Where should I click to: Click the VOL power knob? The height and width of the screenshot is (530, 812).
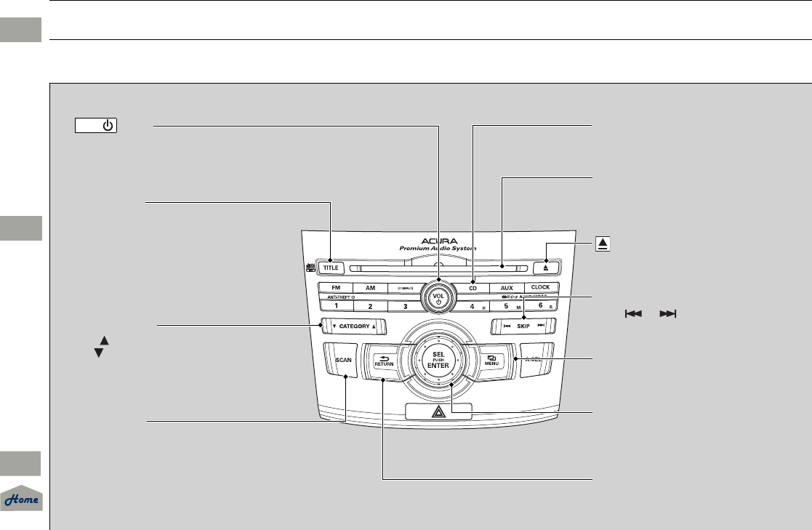pyautogui.click(x=438, y=298)
